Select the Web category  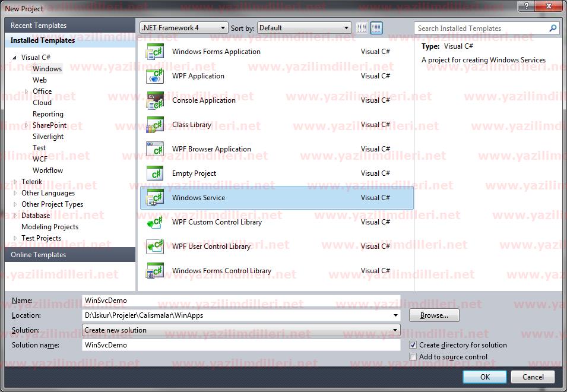click(x=39, y=80)
